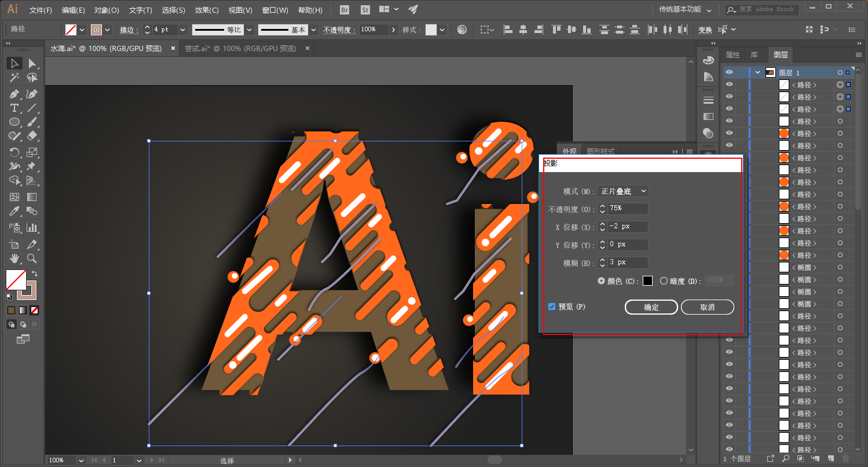The height and width of the screenshot is (467, 868).
Task: Switch to the 属性 panel tab
Action: click(x=733, y=55)
